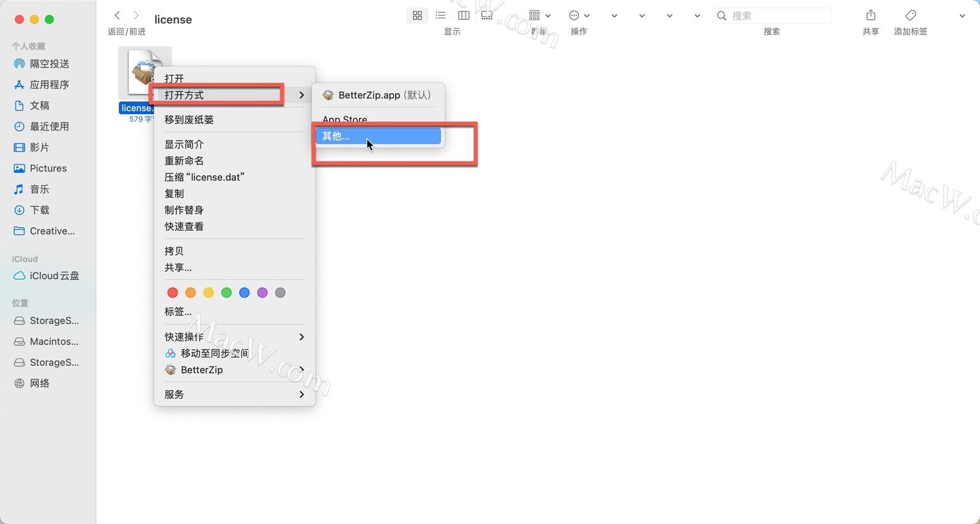Open the overflow chevron right of 添加标签
The width and height of the screenshot is (980, 524).
click(x=962, y=16)
